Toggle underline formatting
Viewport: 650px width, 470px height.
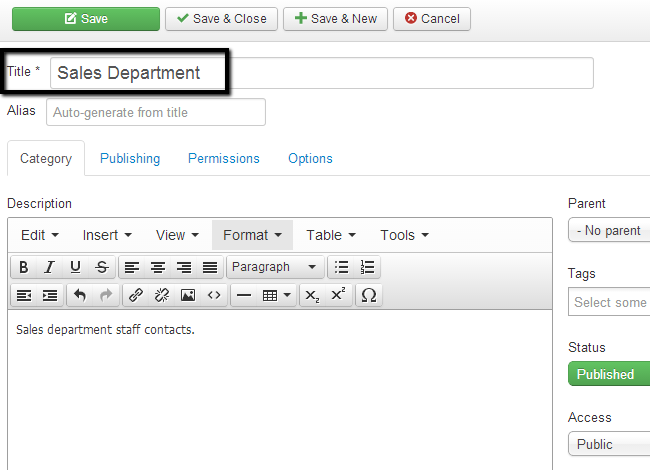tap(75, 267)
